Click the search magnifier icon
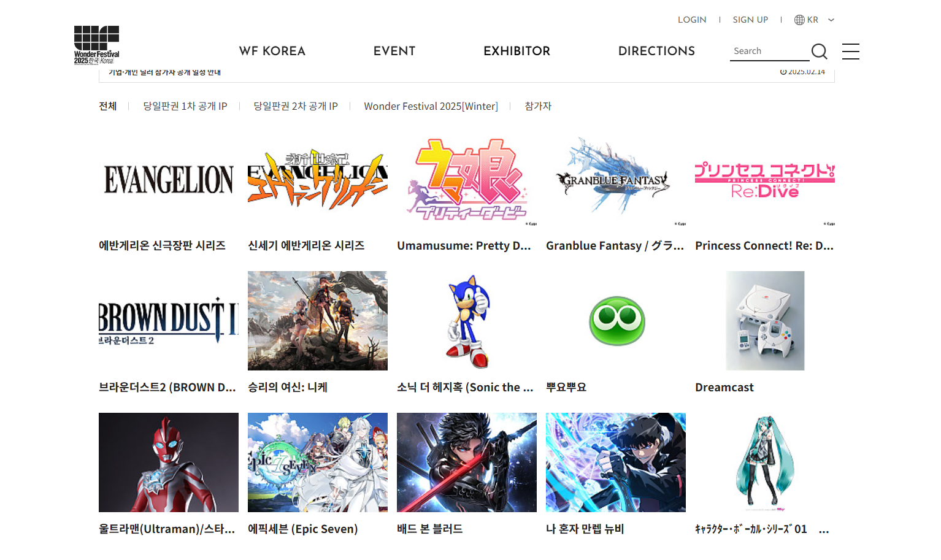The height and width of the screenshot is (560, 941). click(x=820, y=52)
